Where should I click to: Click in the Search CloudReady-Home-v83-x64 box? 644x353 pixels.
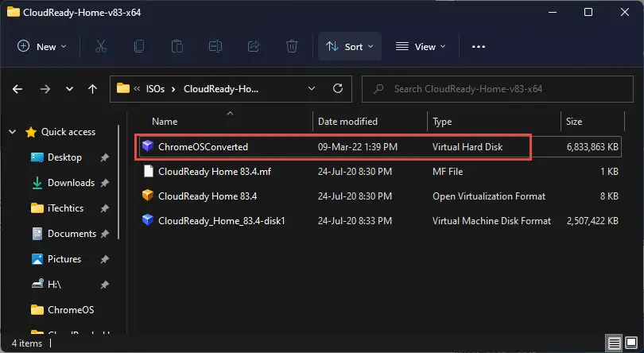pos(498,89)
